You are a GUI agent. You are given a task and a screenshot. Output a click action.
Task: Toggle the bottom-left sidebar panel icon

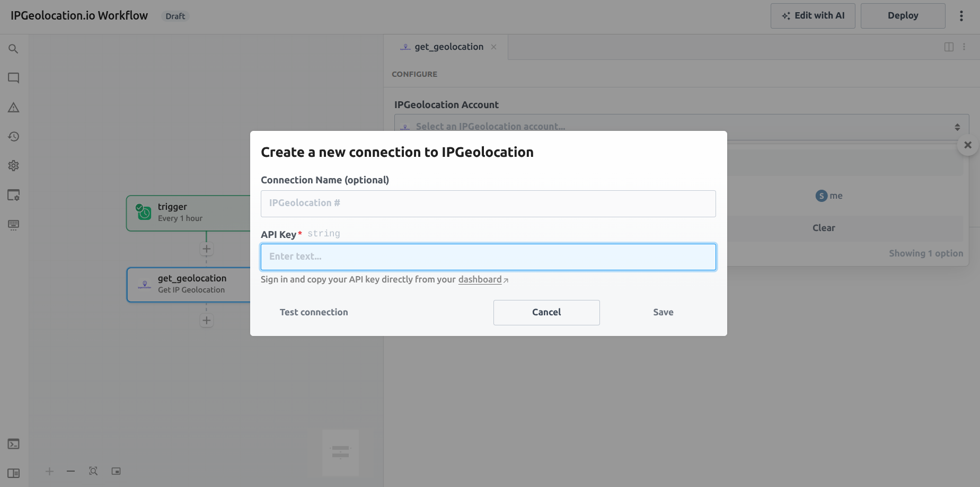(x=14, y=473)
